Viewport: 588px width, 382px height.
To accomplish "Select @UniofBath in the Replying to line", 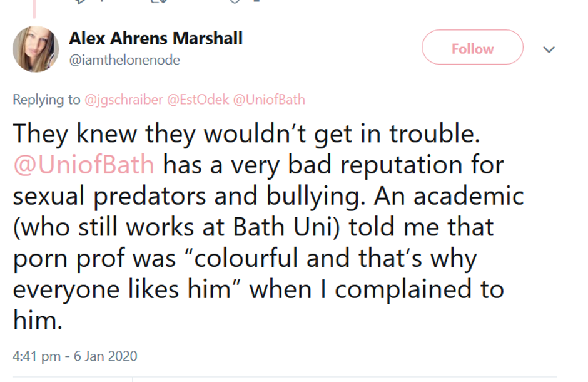I will pos(268,100).
